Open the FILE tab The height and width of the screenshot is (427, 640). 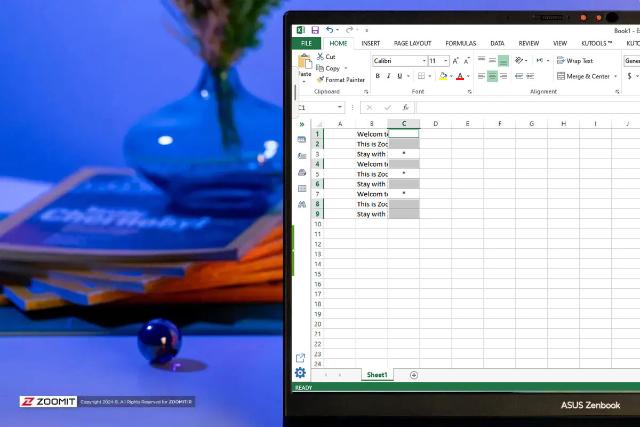[307, 43]
